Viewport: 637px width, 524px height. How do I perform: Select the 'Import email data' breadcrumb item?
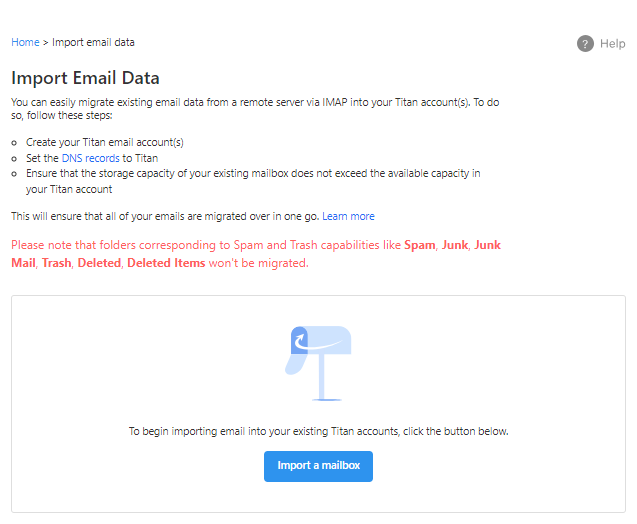pos(93,42)
